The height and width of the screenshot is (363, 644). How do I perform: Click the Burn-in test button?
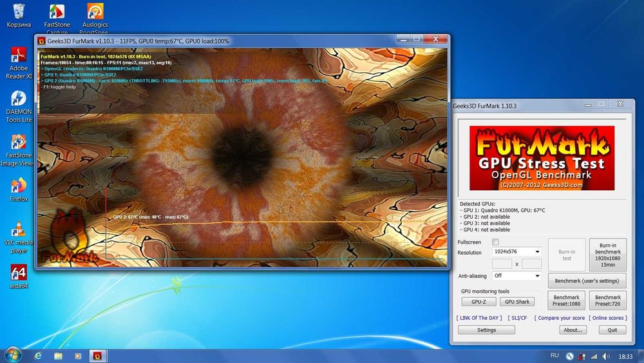tap(567, 255)
